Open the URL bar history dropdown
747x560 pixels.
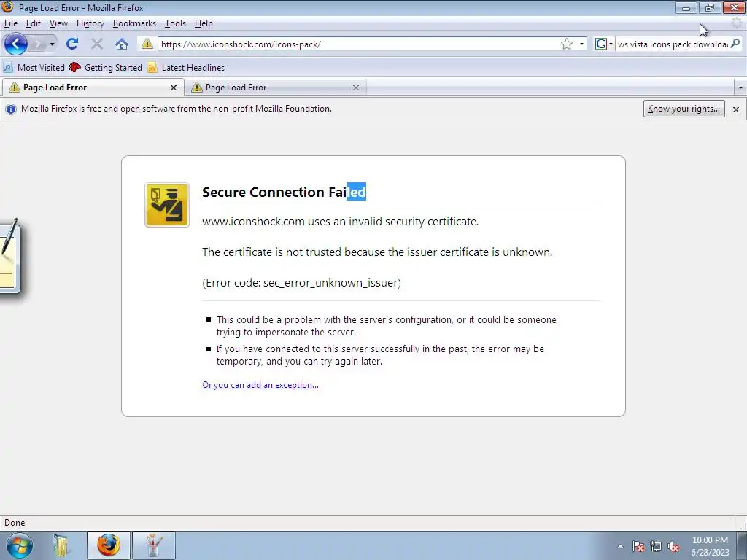[x=581, y=44]
